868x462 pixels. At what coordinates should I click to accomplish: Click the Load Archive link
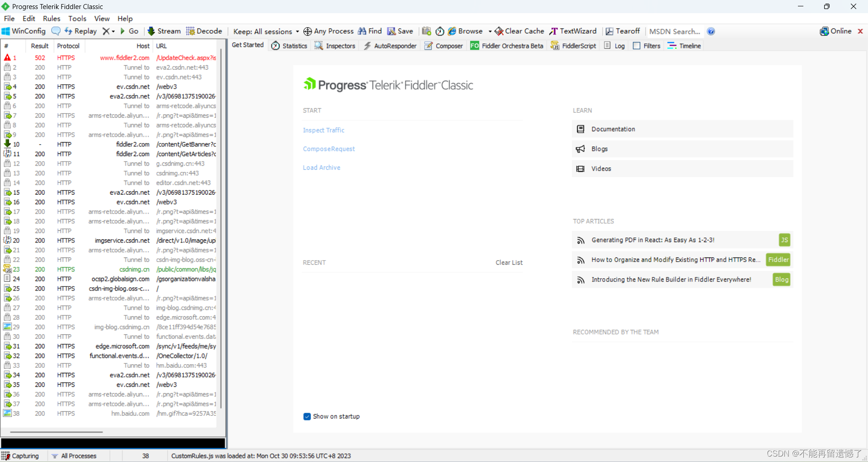[321, 167]
